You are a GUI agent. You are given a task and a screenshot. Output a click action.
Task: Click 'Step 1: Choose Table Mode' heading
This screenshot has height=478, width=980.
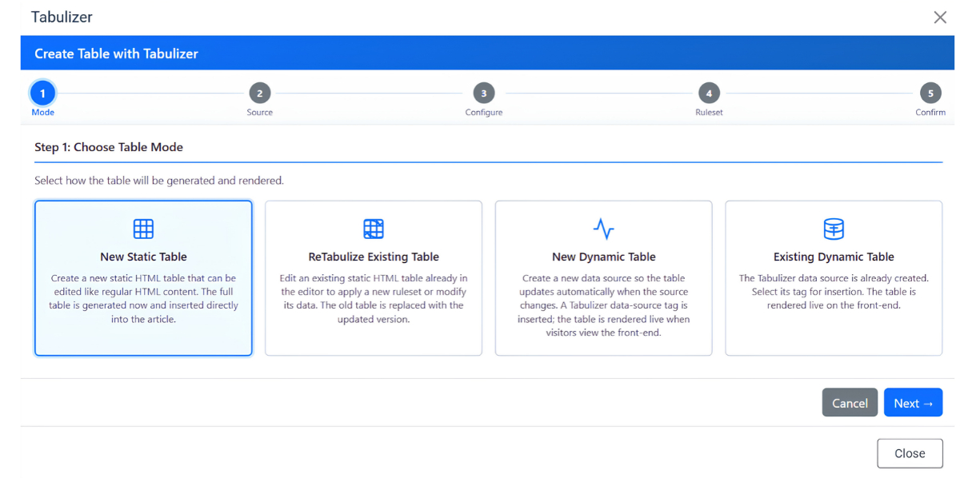tap(109, 147)
